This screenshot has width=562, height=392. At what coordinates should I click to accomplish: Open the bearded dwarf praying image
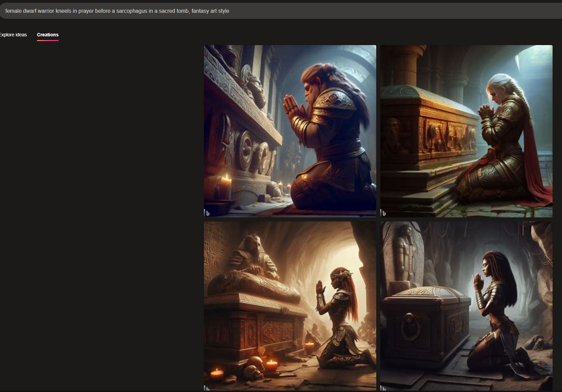290,131
